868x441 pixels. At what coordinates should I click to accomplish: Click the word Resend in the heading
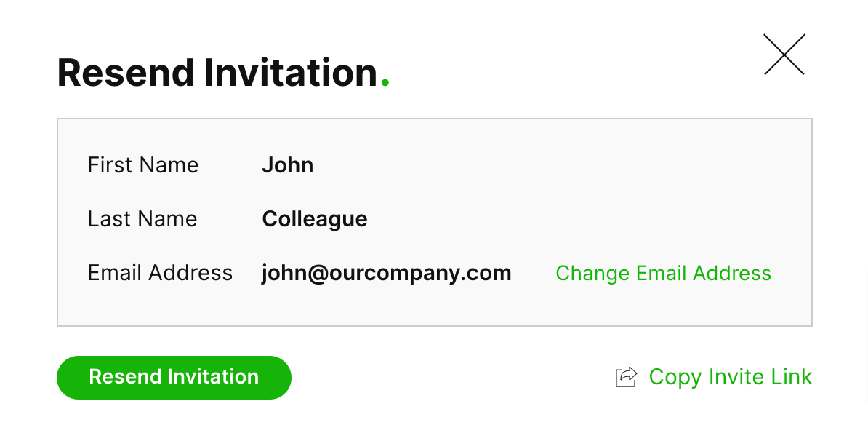tap(126, 73)
